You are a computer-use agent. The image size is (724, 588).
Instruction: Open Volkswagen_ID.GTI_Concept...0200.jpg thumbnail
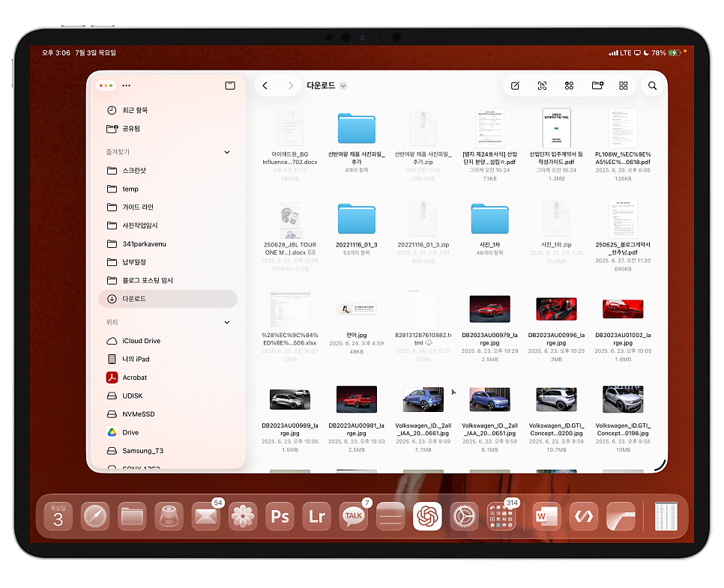(x=556, y=399)
